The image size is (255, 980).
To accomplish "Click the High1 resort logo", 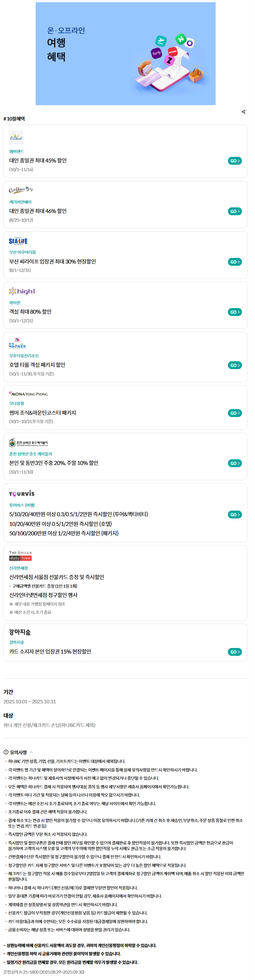I will click(22, 291).
